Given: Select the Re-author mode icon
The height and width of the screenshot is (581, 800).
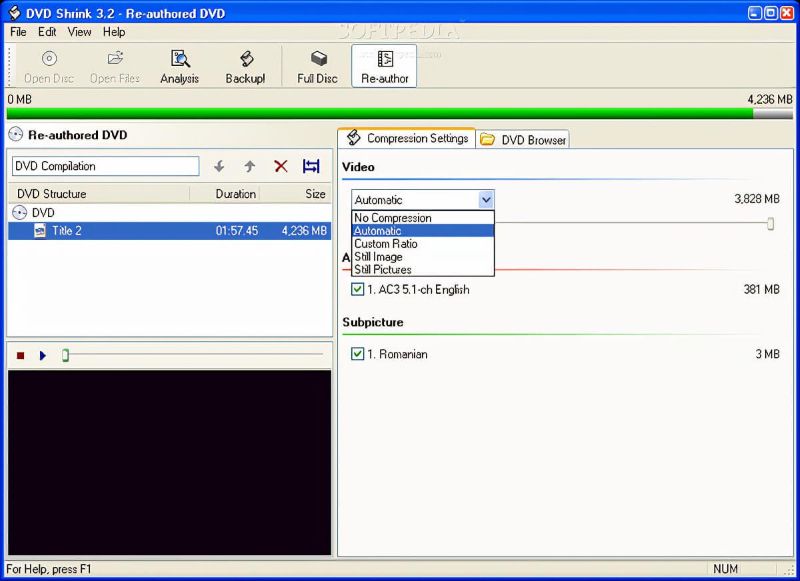Looking at the screenshot, I should pos(384,60).
